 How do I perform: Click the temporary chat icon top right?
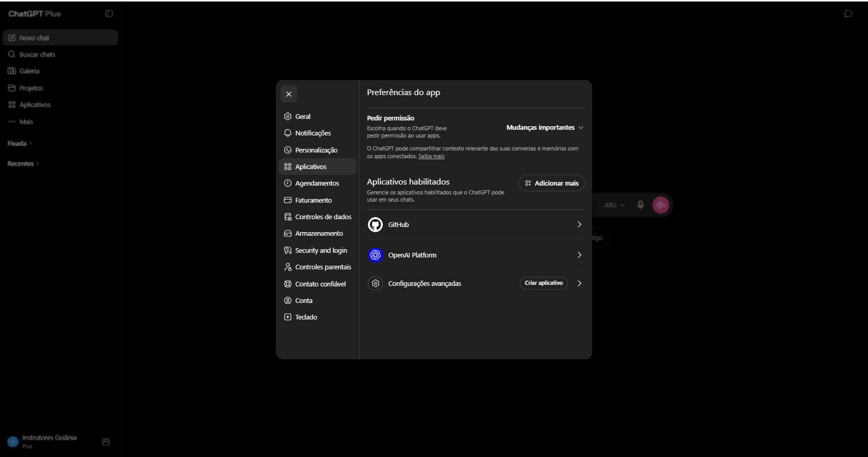[848, 13]
